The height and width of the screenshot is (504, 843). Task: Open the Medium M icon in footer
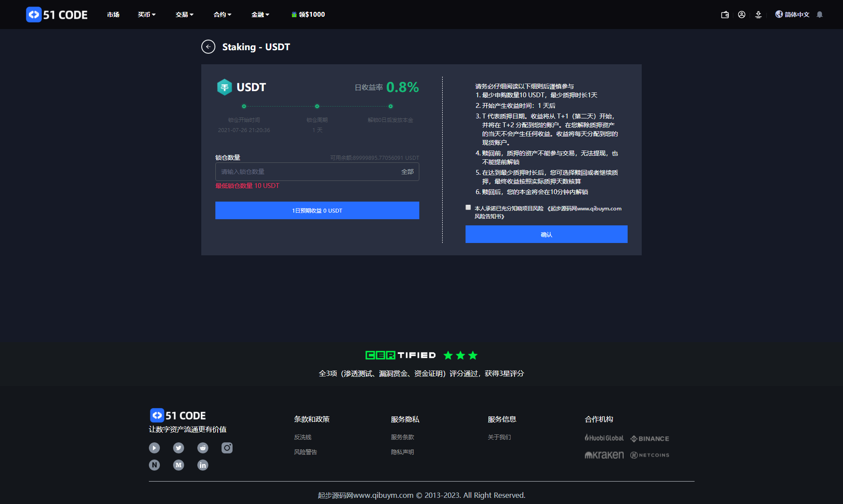178,465
